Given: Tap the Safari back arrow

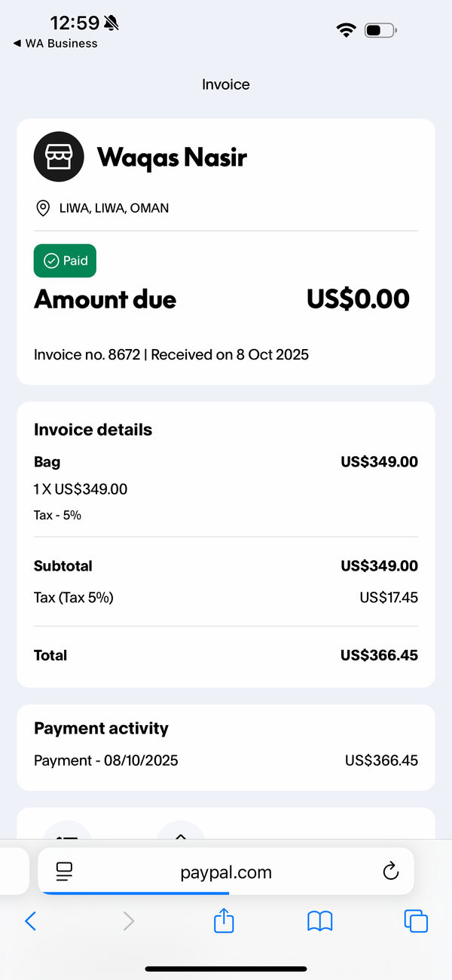Looking at the screenshot, I should point(30,920).
